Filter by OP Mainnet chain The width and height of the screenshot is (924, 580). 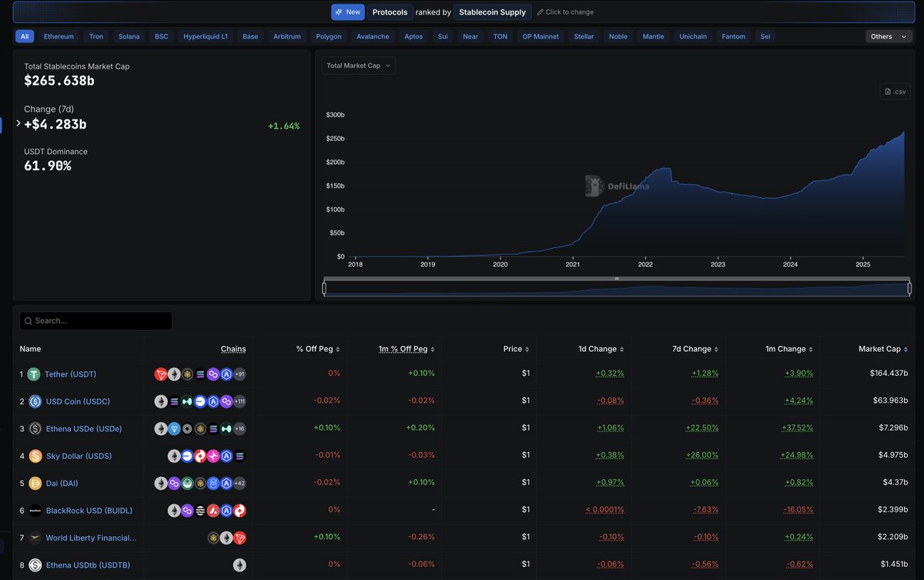(541, 36)
